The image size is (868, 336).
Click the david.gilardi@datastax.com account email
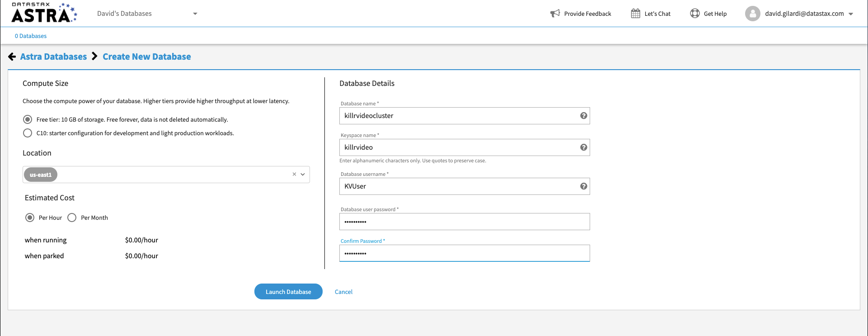[x=804, y=14]
